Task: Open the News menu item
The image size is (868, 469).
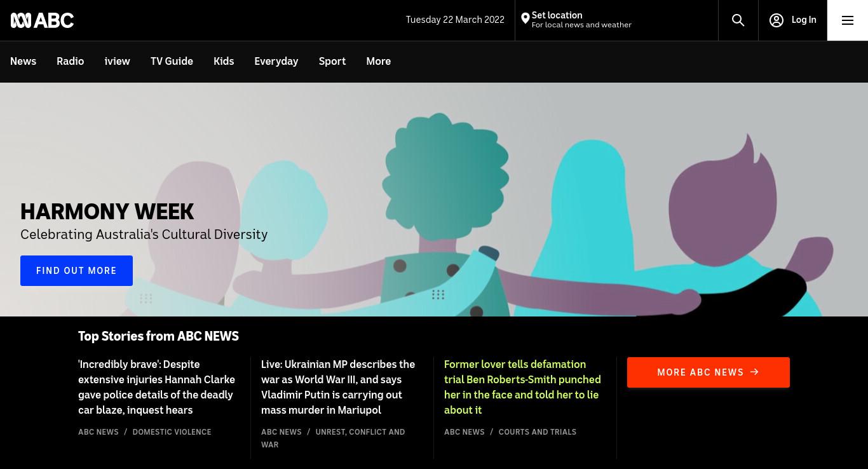Action: point(23,62)
